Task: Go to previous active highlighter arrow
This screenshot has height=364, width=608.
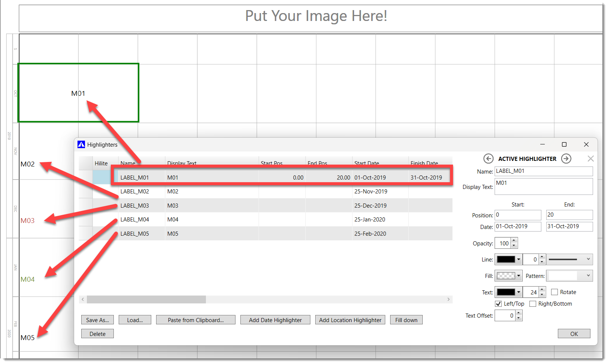Action: [488, 159]
